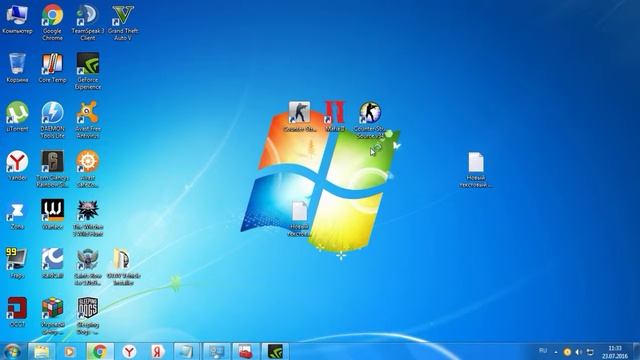
Task: Select the Tom Clancy's Rainbow Six shortcut
Action: point(52,169)
